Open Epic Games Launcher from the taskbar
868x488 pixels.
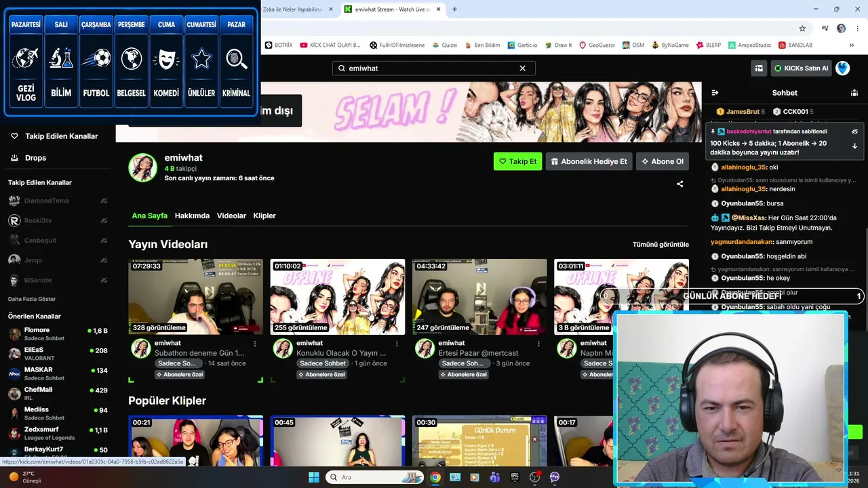(x=515, y=477)
